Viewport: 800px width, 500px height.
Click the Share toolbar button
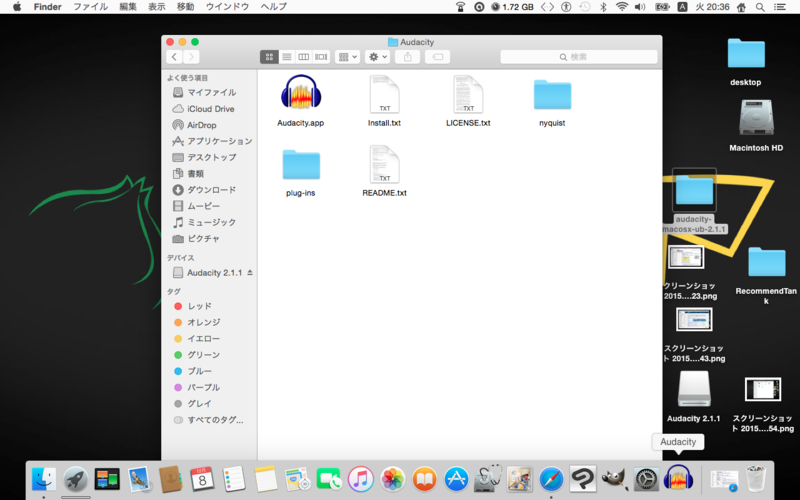408,57
